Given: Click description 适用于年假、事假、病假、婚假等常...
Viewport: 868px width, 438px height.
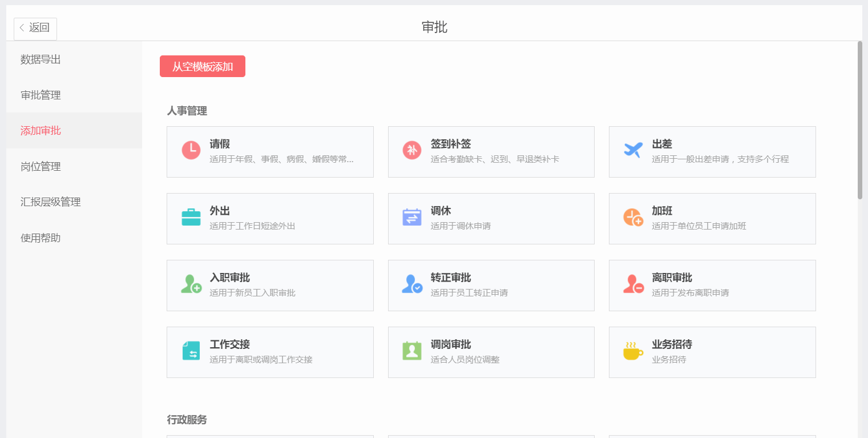Looking at the screenshot, I should pos(281,159).
